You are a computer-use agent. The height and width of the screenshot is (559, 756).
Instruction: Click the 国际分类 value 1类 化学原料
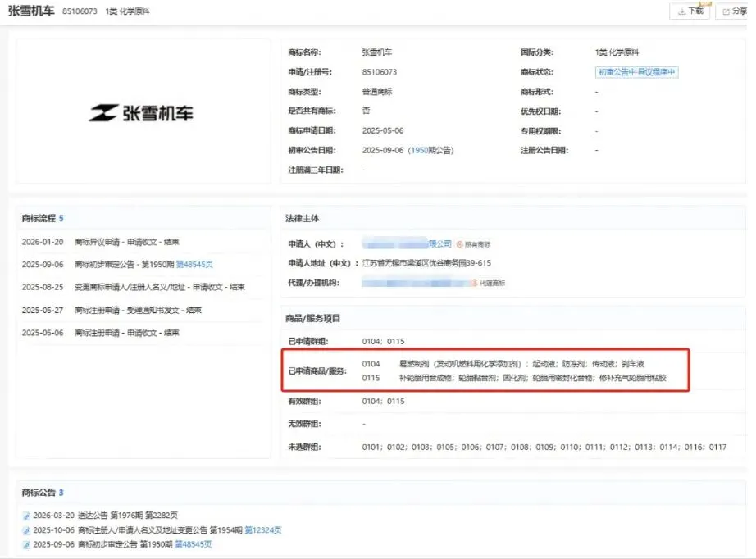(x=617, y=52)
